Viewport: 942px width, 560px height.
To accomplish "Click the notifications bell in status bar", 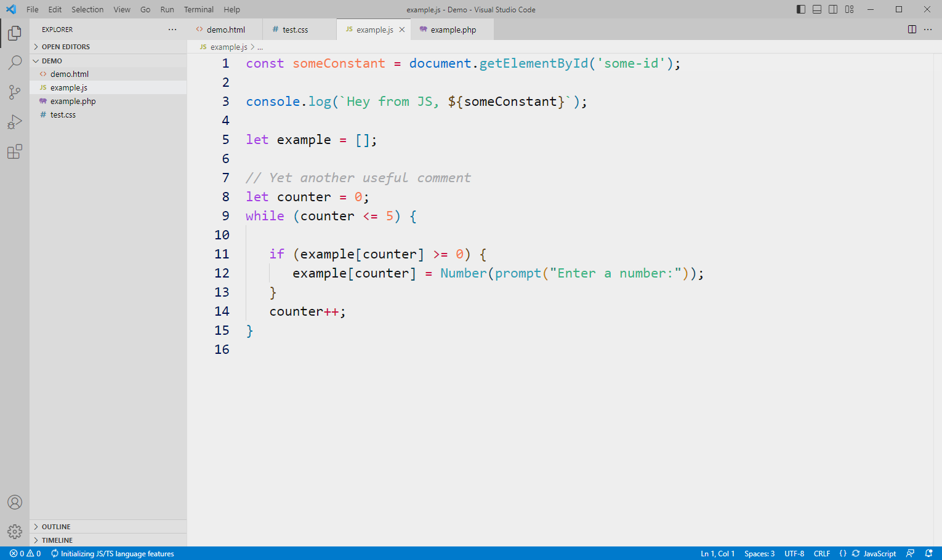I will coord(929,553).
